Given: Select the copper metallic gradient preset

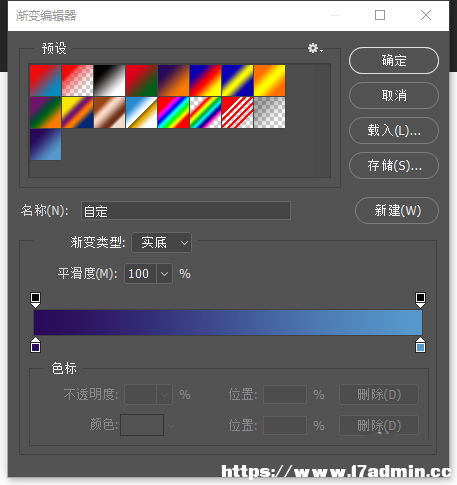Looking at the screenshot, I should [109, 112].
